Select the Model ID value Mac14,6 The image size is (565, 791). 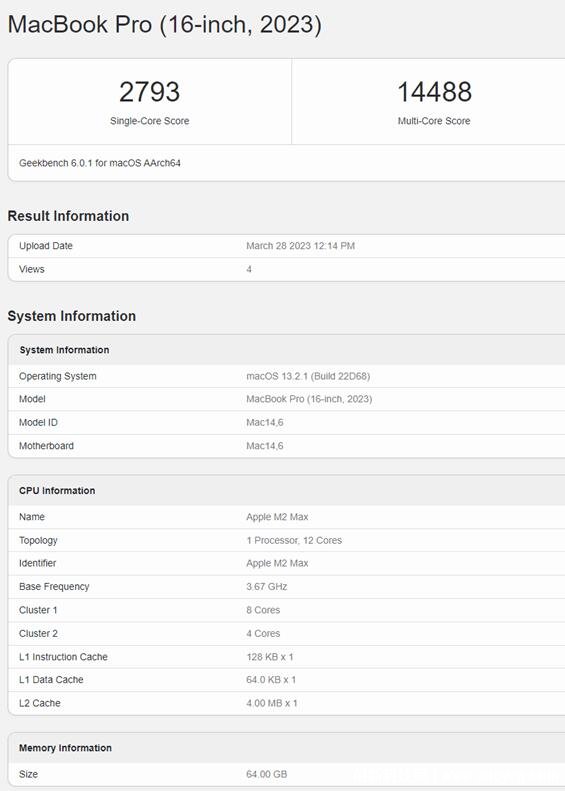[x=265, y=422]
